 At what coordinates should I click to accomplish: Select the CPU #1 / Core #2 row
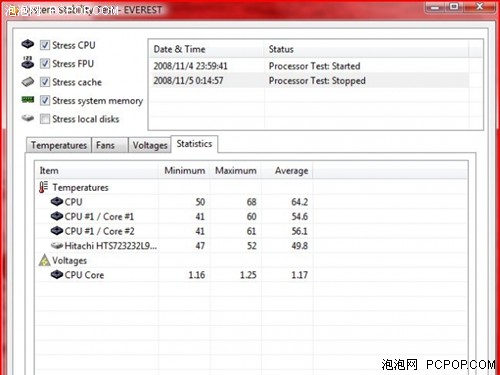(252, 231)
